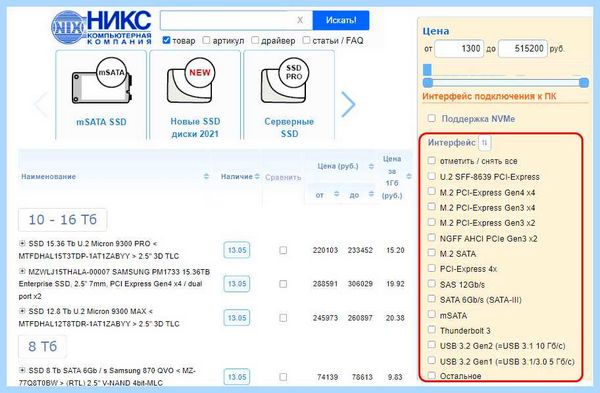Clear search field with X icon
The height and width of the screenshot is (393, 600).
300,20
